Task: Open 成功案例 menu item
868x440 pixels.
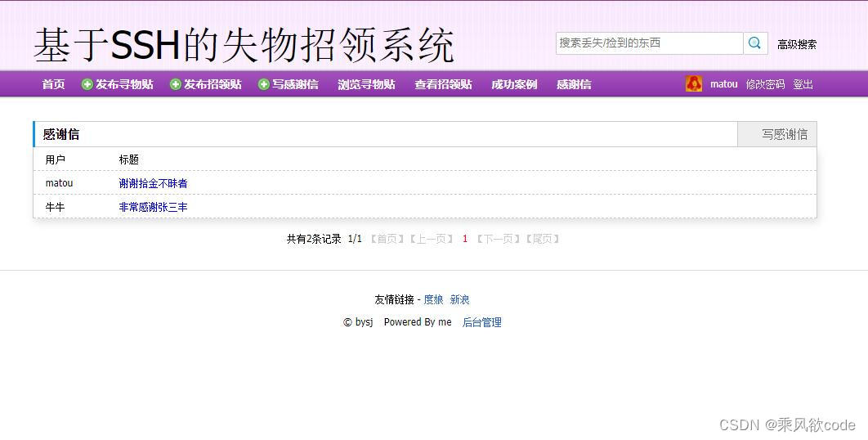Action: (514, 84)
